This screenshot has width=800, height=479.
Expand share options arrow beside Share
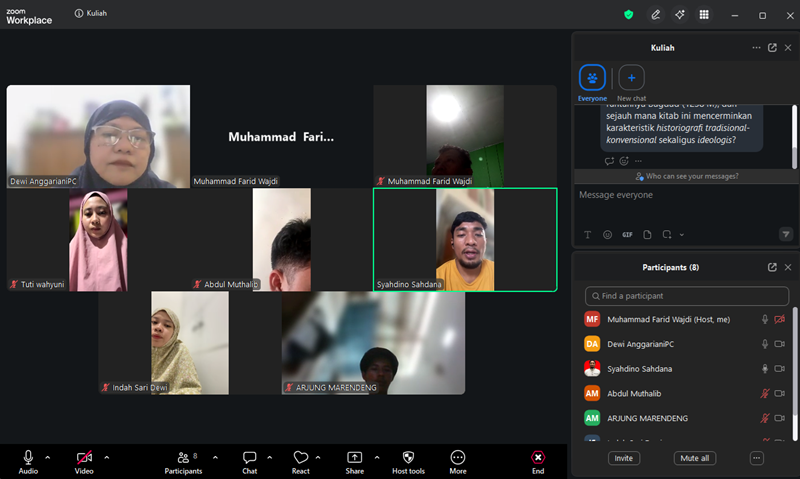377,458
